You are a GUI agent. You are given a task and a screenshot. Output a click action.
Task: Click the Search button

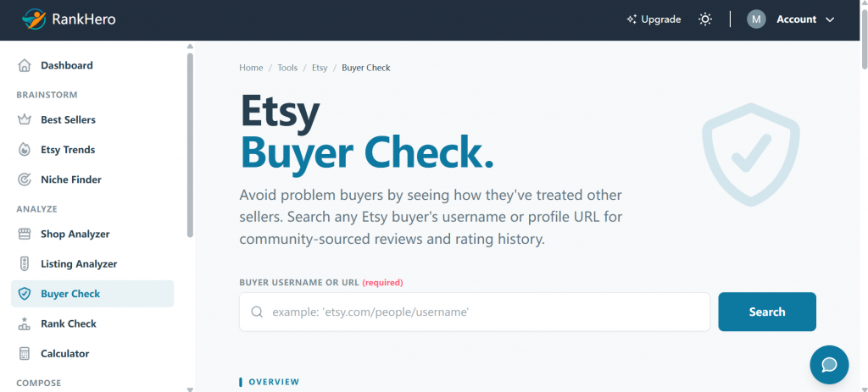766,312
